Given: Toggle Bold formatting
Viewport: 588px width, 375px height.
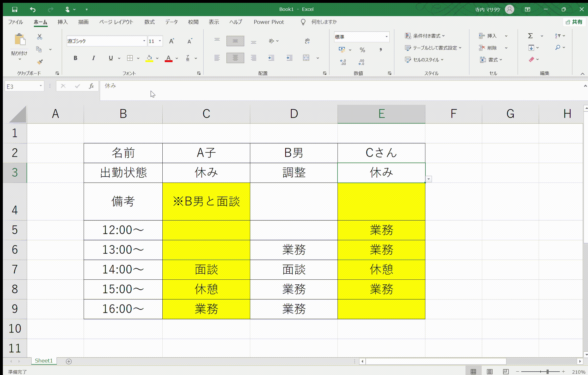Looking at the screenshot, I should tap(75, 58).
